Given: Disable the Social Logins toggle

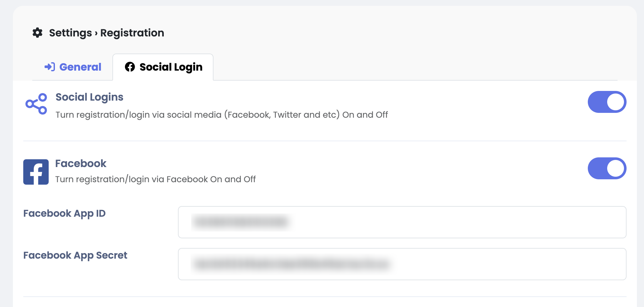Looking at the screenshot, I should [607, 102].
